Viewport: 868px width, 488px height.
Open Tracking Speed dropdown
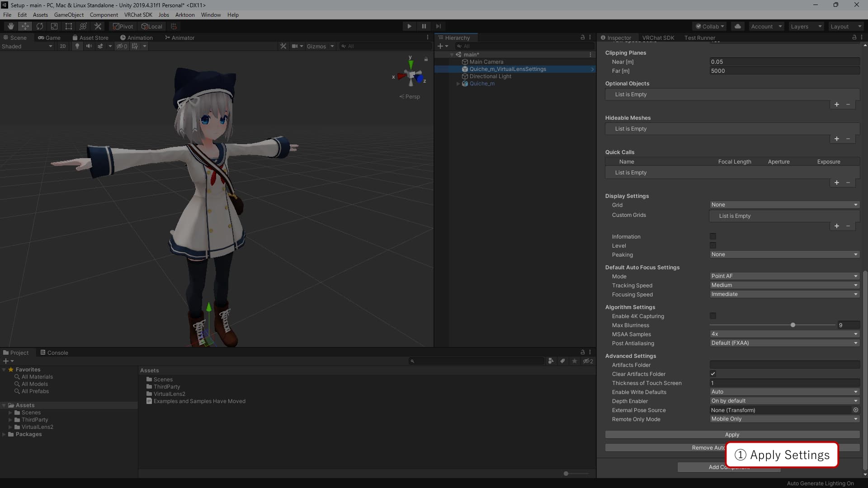(x=784, y=285)
